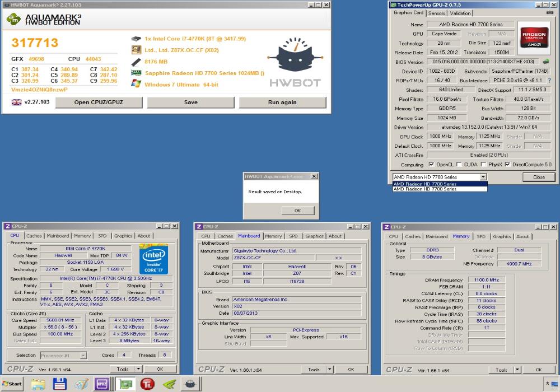
Task: Click the RAM stick icon beside 8176 MB
Action: pos(136,62)
